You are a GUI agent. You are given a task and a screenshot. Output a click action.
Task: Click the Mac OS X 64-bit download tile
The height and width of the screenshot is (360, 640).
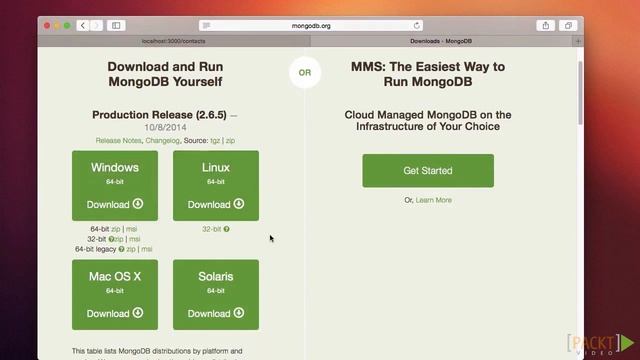tap(115, 295)
